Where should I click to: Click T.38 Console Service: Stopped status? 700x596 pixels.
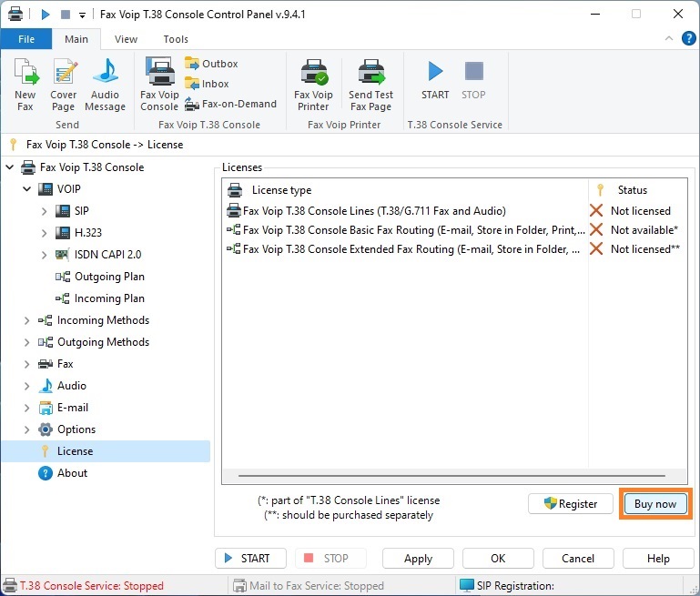point(84,585)
